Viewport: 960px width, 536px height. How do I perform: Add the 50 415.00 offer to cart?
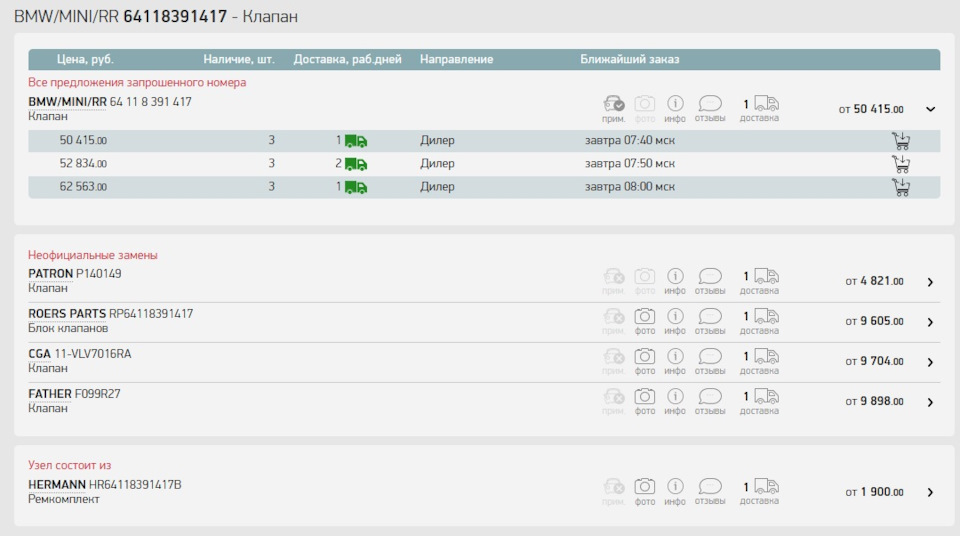901,141
